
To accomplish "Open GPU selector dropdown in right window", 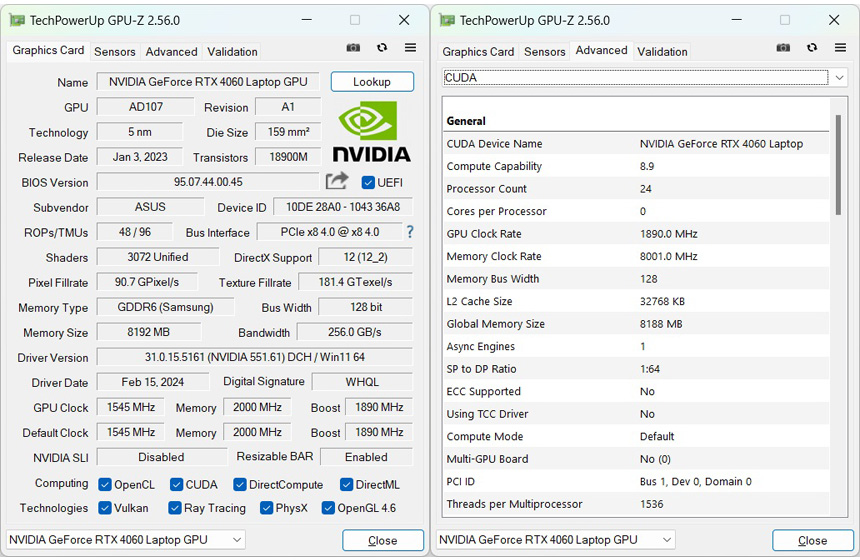I will click(x=667, y=540).
